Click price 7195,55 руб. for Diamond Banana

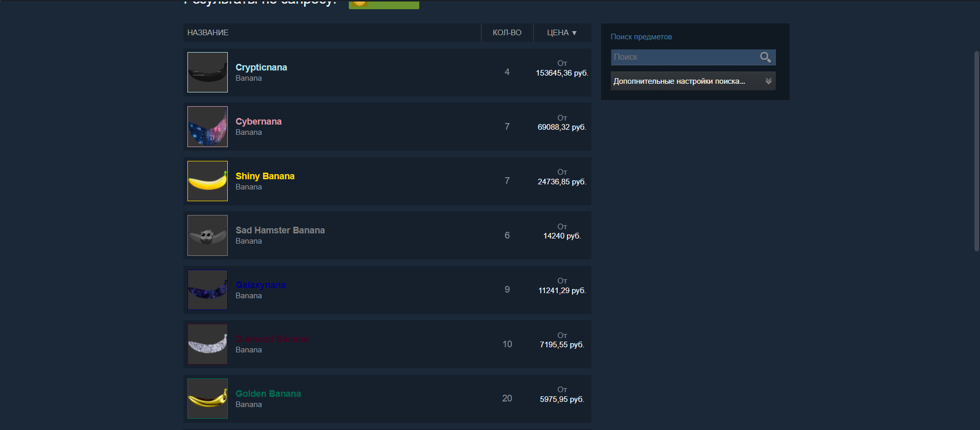click(x=562, y=345)
